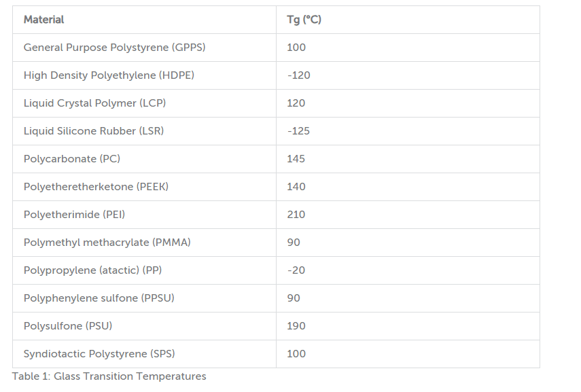Click the Table 1 Glass Transition Temperatures caption
Image resolution: width=581 pixels, height=392 pixels.
click(x=109, y=376)
